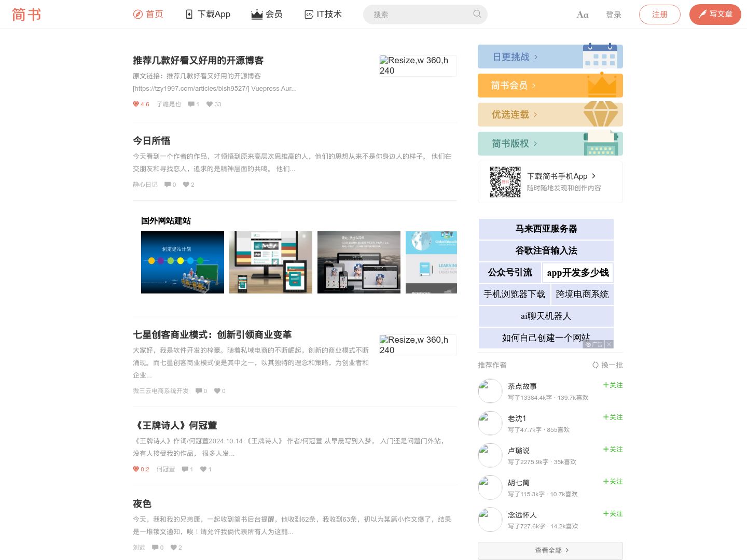Open thumbnail of 开源博客 article

click(418, 66)
